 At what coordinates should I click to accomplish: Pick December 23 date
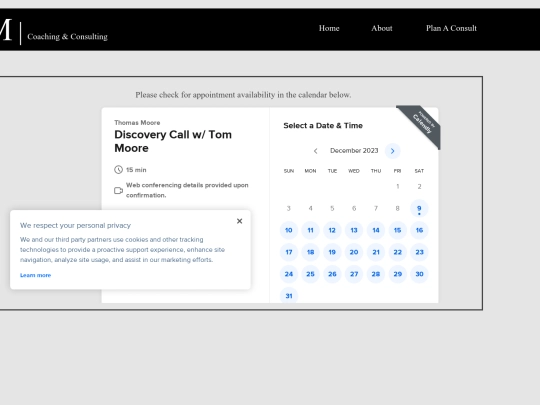point(419,252)
